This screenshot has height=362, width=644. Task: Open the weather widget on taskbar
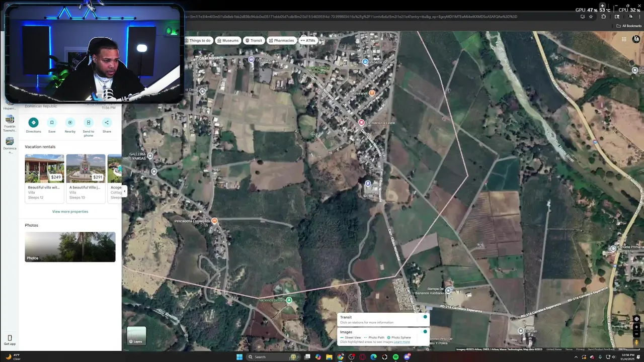pos(13,356)
